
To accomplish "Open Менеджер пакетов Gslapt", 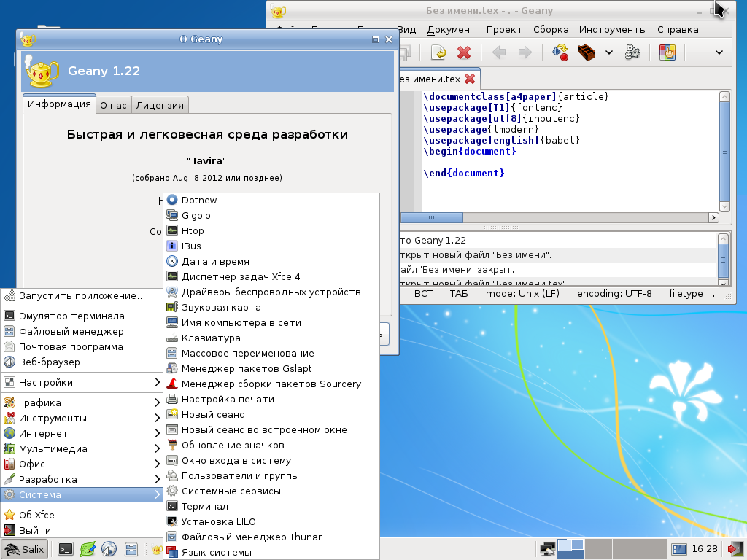I will pos(271,368).
